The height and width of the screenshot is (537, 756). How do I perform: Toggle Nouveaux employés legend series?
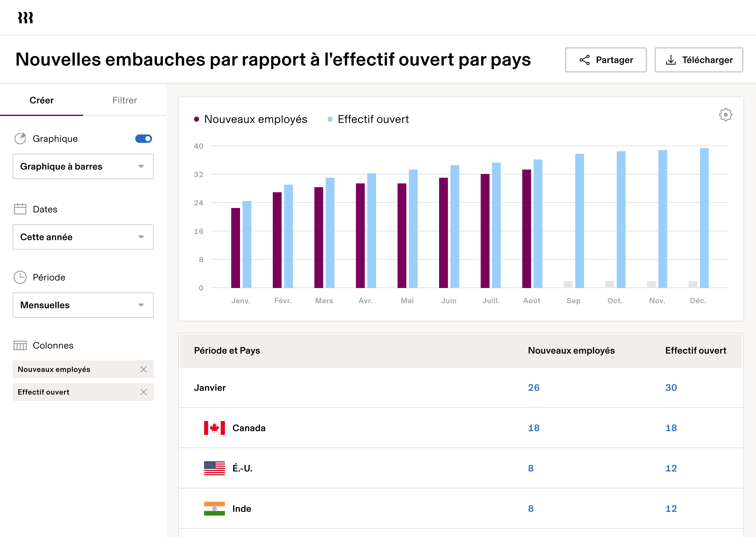[x=251, y=119]
